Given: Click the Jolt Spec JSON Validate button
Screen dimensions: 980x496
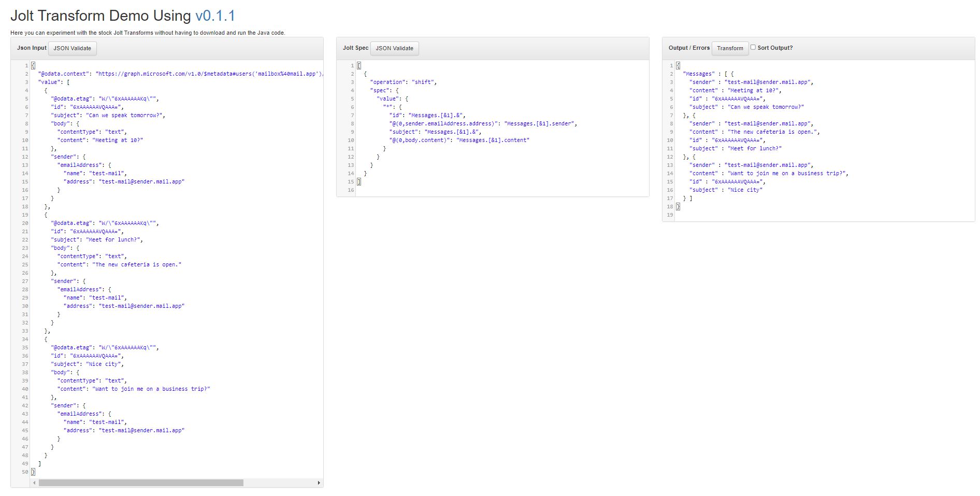Looking at the screenshot, I should point(395,48).
